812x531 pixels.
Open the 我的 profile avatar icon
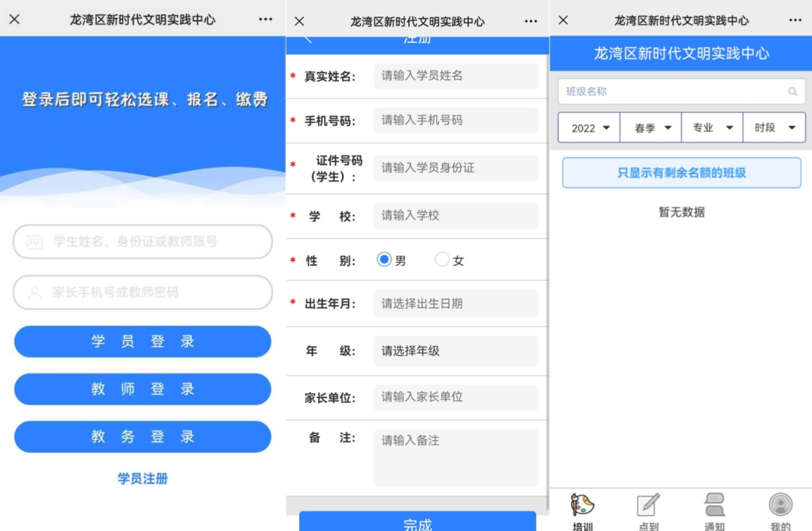click(780, 505)
